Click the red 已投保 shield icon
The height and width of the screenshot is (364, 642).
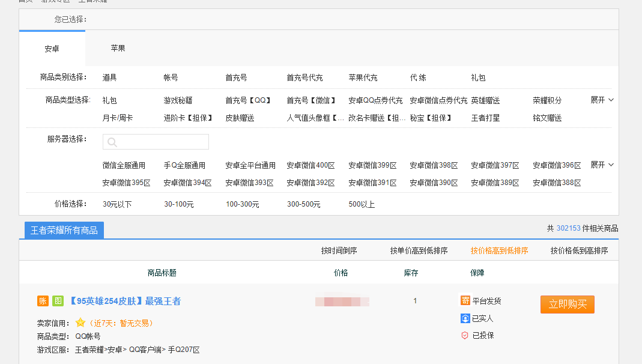[x=465, y=335]
